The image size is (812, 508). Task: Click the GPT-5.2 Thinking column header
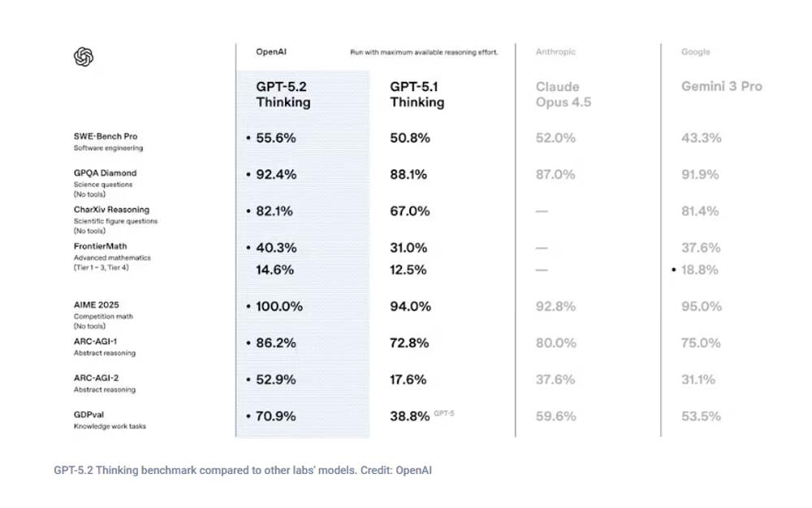click(x=283, y=94)
